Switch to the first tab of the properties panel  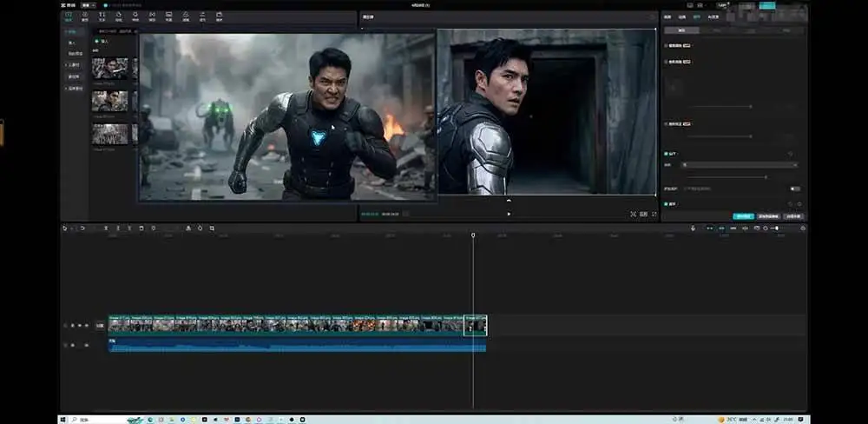point(667,17)
